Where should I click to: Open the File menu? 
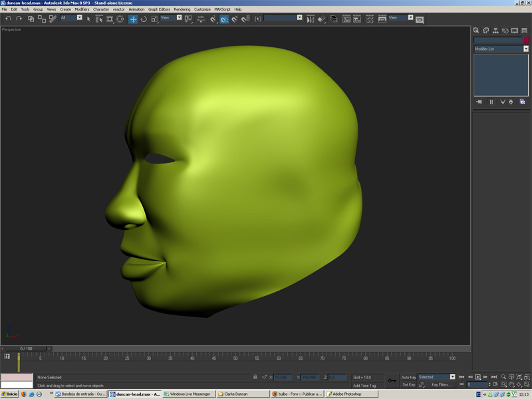(x=5, y=9)
